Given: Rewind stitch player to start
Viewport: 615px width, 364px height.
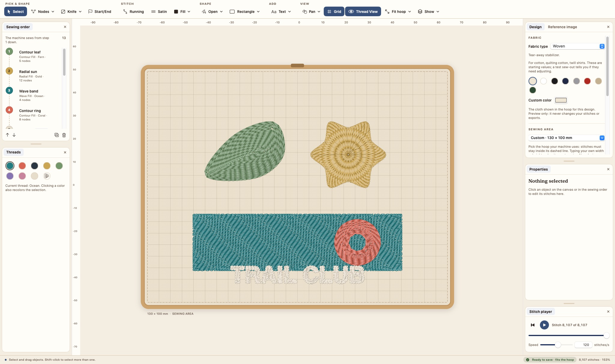Looking at the screenshot, I should click(x=533, y=325).
